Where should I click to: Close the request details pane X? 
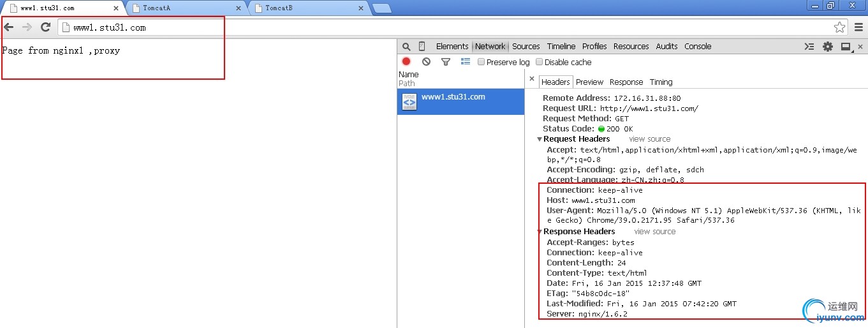coord(532,79)
